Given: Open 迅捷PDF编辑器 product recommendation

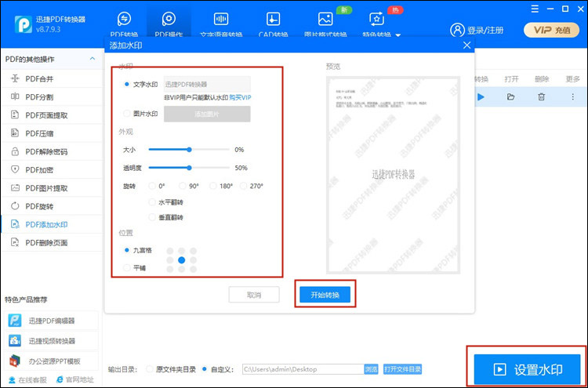Looking at the screenshot, I should click(52, 321).
